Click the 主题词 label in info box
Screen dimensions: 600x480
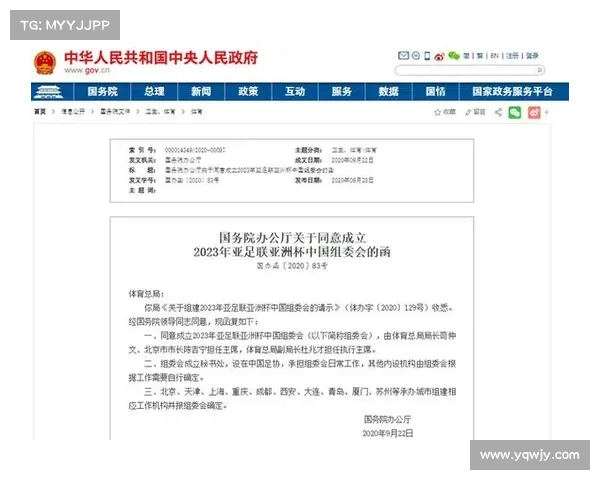[x=142, y=190]
